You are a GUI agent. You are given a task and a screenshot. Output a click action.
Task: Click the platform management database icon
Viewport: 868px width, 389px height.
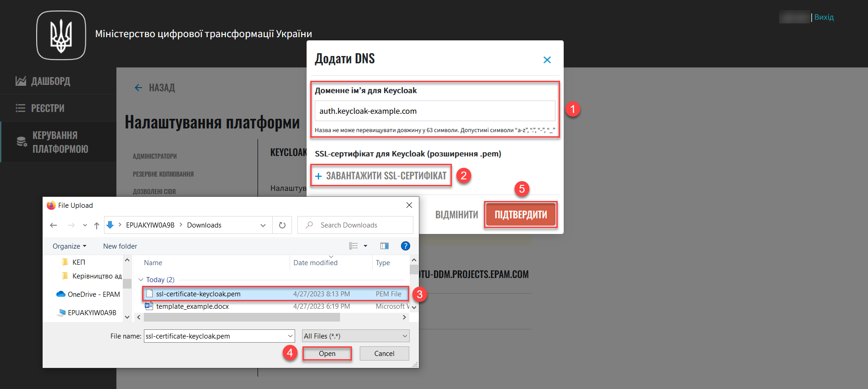(x=22, y=142)
